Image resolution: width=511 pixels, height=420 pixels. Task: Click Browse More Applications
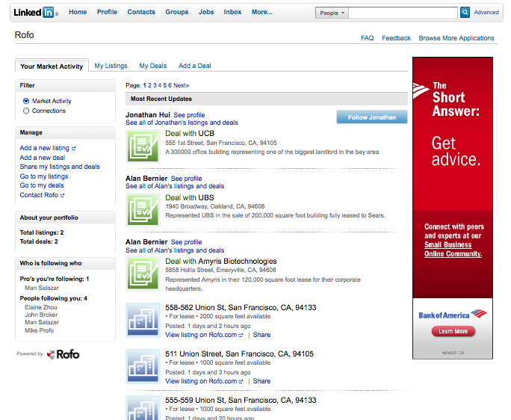point(456,38)
